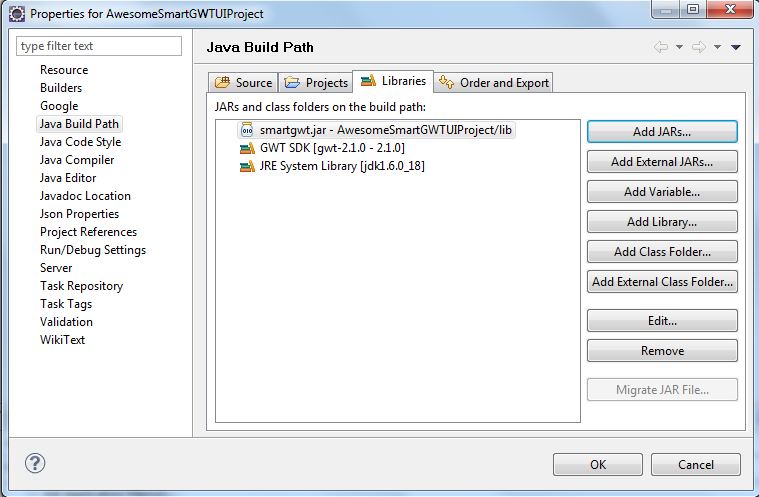The width and height of the screenshot is (759, 497).
Task: Click the Add JARs... button
Action: tap(662, 132)
